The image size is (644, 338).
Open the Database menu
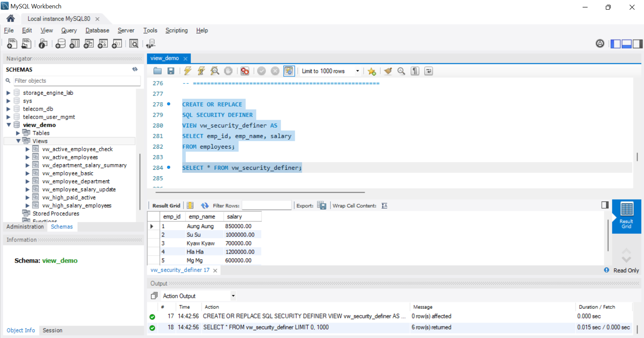[97, 30]
